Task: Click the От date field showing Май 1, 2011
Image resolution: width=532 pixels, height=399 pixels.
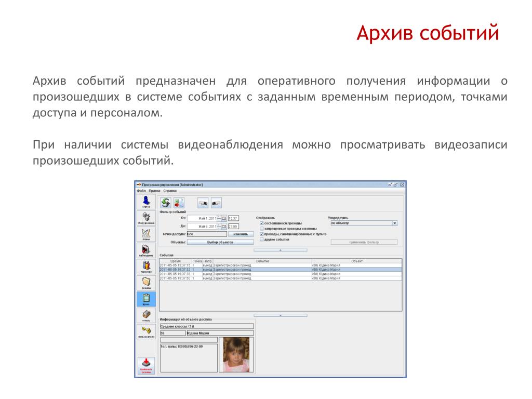Action: (x=202, y=218)
